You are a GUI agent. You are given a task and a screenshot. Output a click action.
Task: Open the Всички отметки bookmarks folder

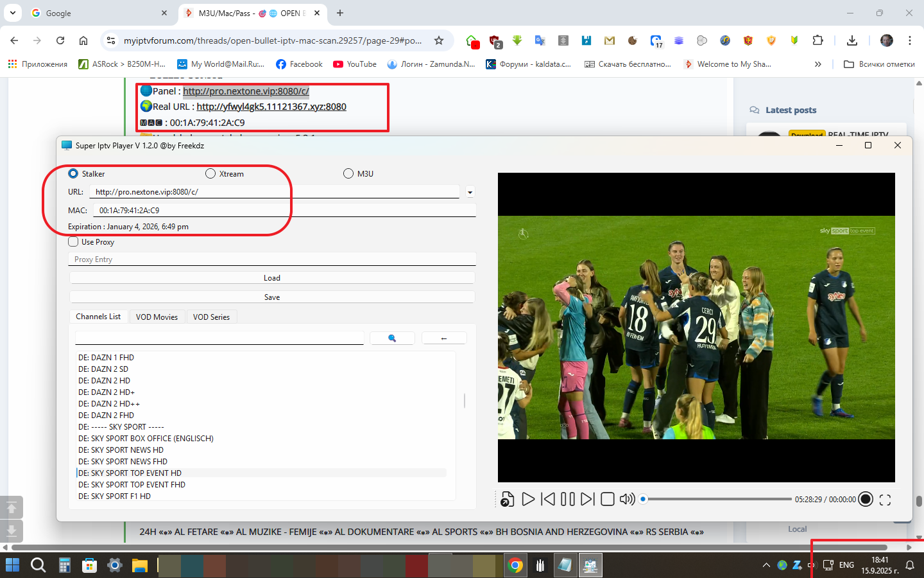tap(879, 64)
